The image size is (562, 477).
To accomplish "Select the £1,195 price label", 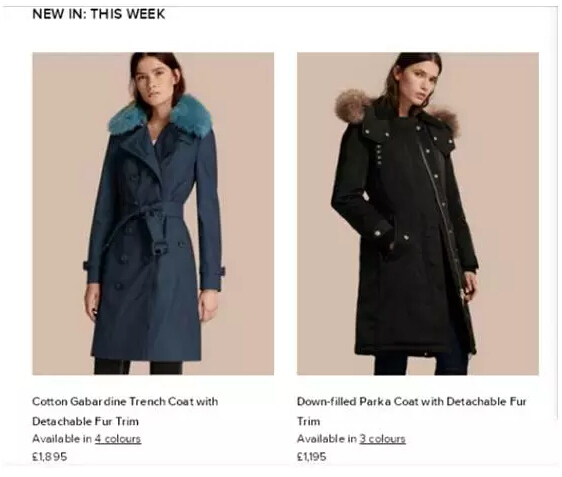I will [x=311, y=457].
